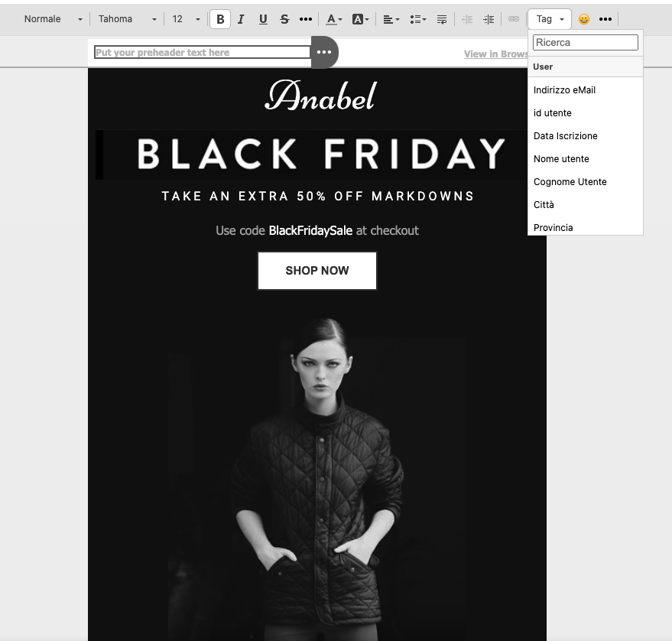Open text color picker
The width and height of the screenshot is (672, 641).
point(334,19)
